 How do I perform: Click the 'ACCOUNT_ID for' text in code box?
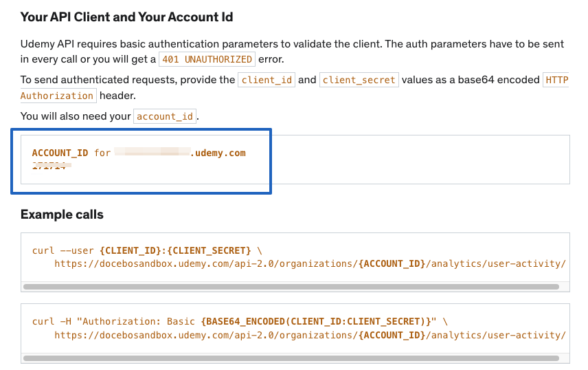click(71, 153)
